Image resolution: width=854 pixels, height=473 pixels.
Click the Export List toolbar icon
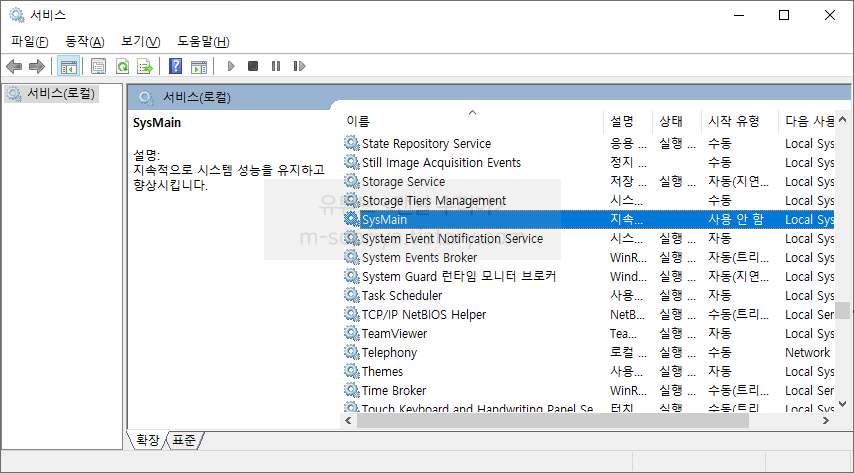[x=145, y=66]
